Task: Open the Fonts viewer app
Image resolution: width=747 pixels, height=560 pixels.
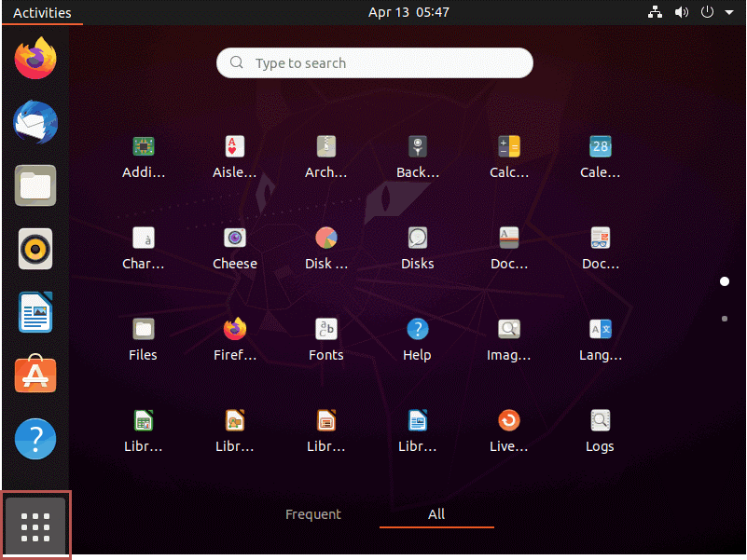Action: click(325, 340)
